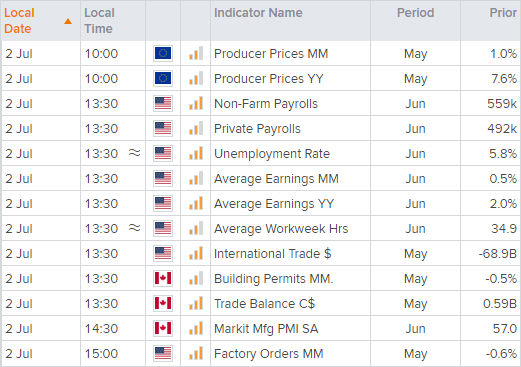The width and height of the screenshot is (521, 367).
Task: Open the Trade Balance C$ indicator
Action: tap(264, 304)
